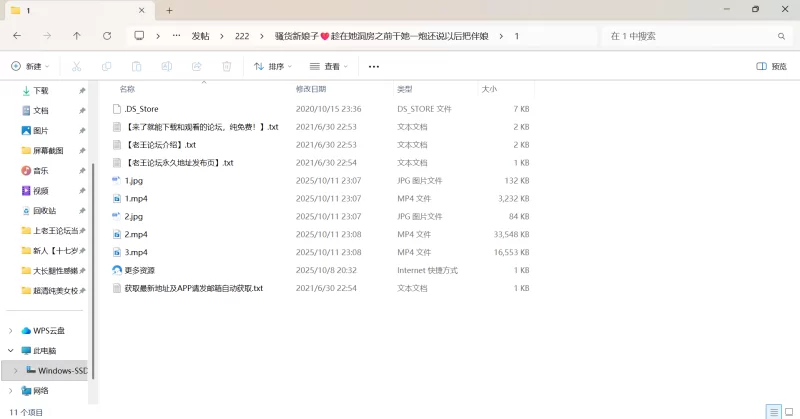
Task: Expand the WPS云盘 tree node
Action: 12,331
